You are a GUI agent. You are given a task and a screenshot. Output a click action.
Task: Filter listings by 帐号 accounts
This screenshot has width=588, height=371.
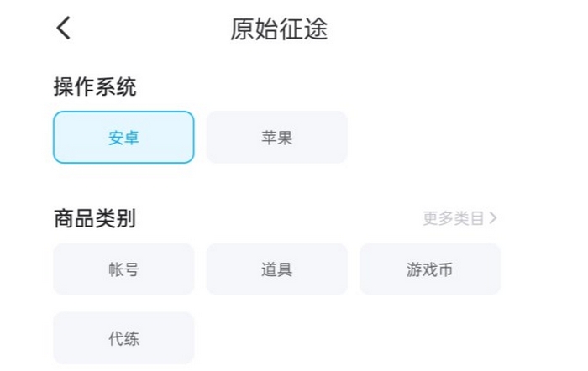[123, 269]
